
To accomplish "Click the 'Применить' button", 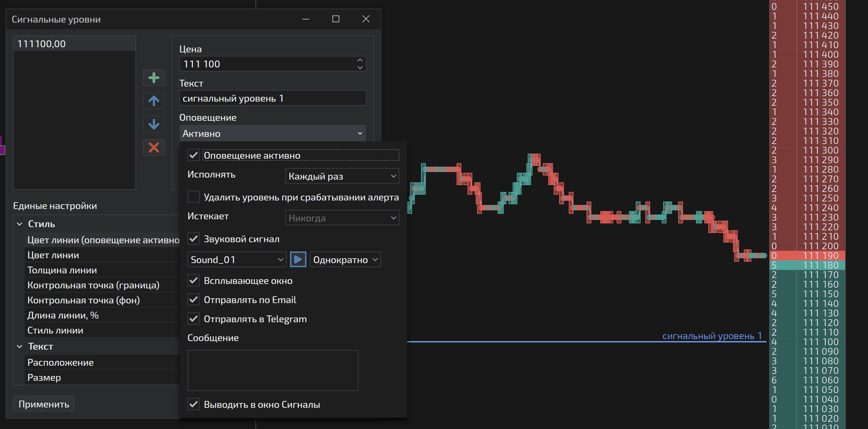I will pyautogui.click(x=44, y=404).
